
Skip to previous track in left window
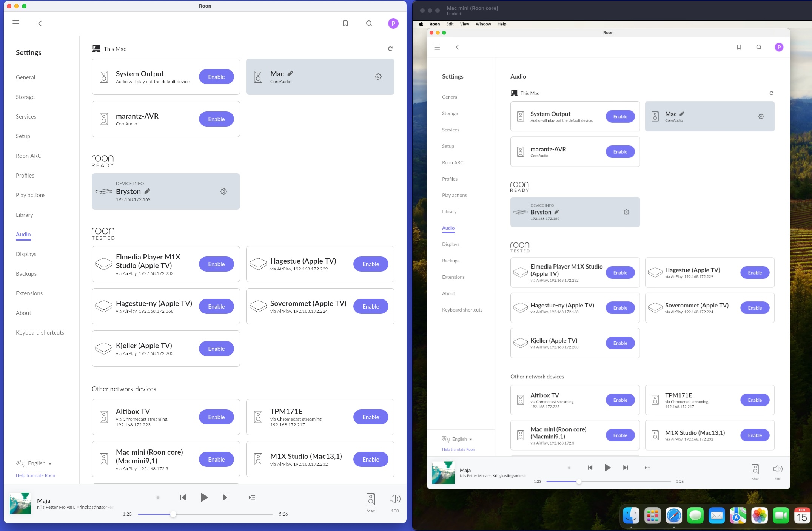pyautogui.click(x=183, y=497)
